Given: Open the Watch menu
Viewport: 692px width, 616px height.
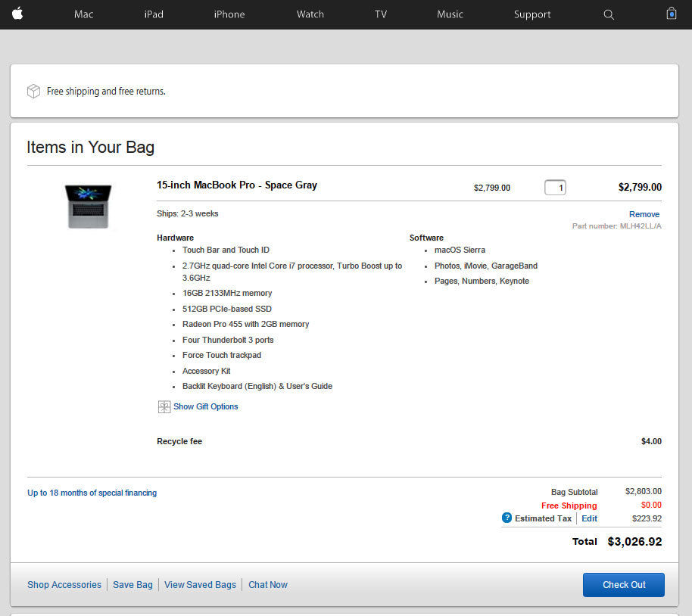Looking at the screenshot, I should pos(310,14).
